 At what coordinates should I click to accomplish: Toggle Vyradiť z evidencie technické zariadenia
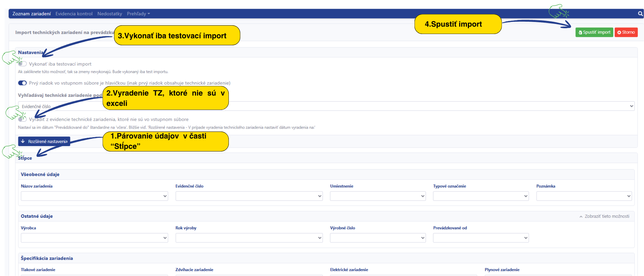(22, 119)
